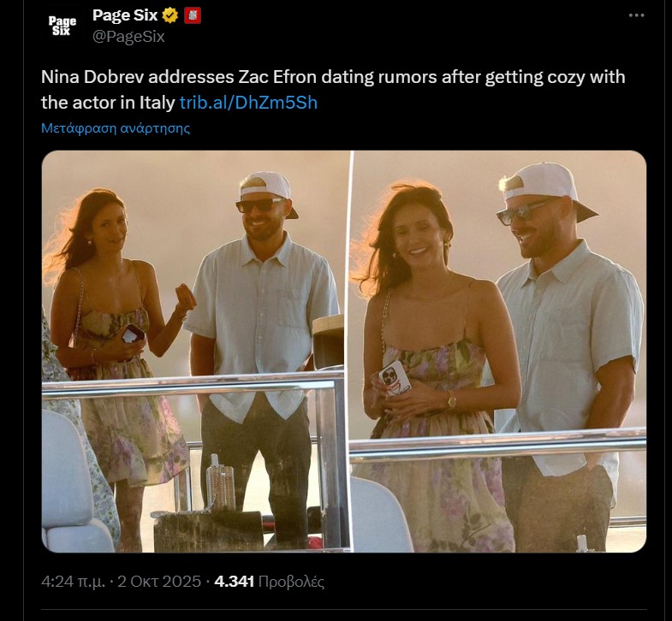This screenshot has height=621, width=672.
Task: Click the 4:24 π.μ. post time
Action: [x=74, y=582]
